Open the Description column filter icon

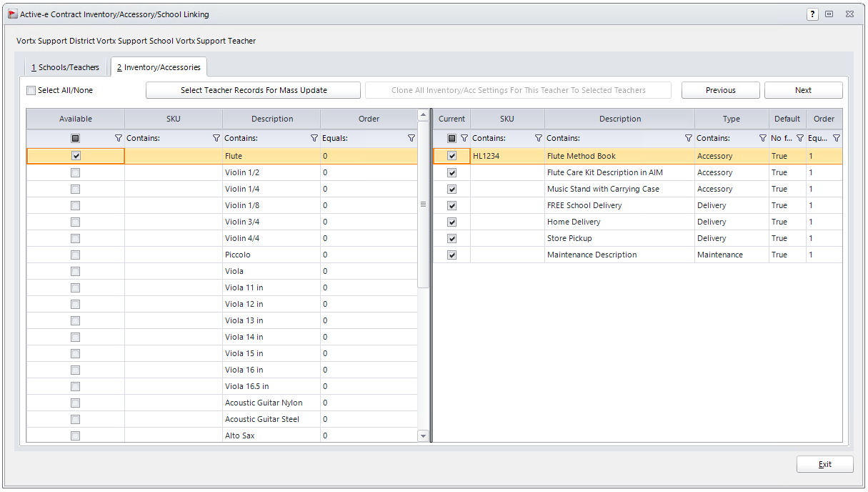click(x=314, y=137)
